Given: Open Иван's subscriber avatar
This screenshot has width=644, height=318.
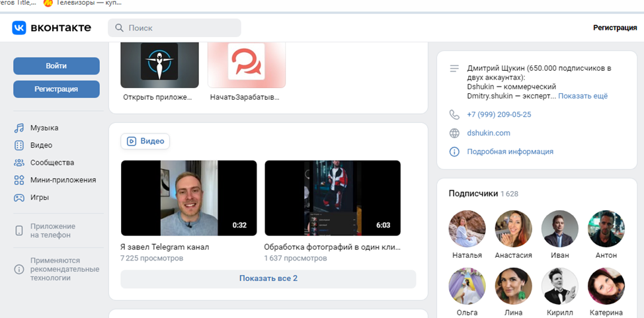Looking at the screenshot, I should click(560, 229).
